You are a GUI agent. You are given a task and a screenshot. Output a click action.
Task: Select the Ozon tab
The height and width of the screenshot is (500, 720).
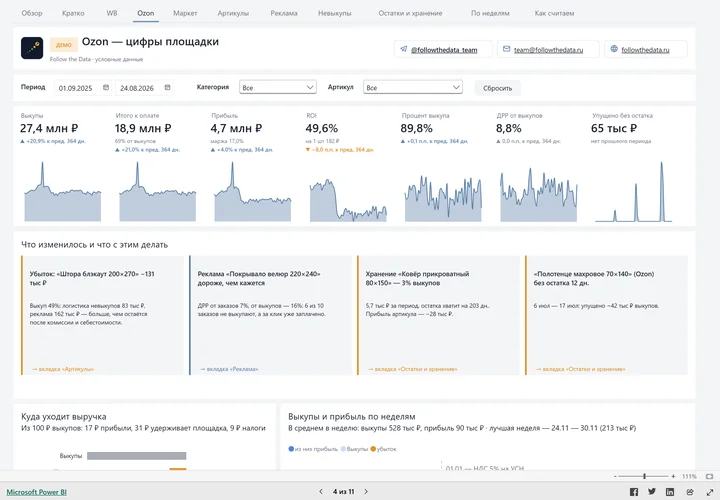coord(146,13)
